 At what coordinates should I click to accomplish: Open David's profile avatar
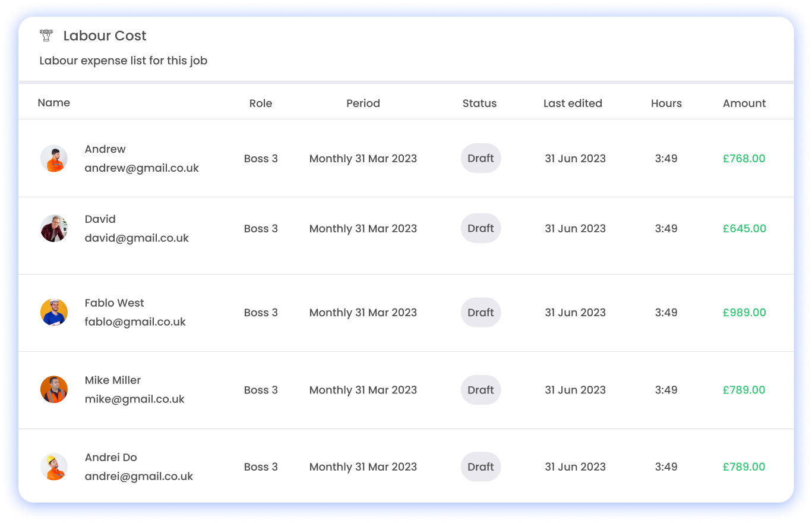[54, 229]
